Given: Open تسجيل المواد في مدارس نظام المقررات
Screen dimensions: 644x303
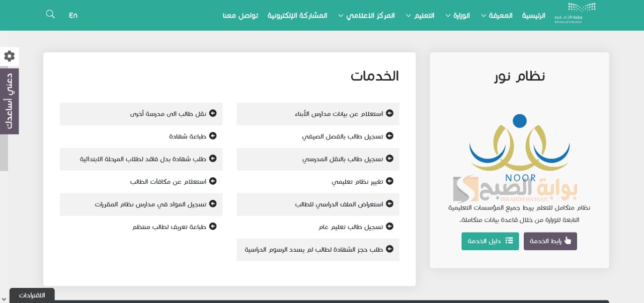Looking at the screenshot, I should click(x=141, y=204).
